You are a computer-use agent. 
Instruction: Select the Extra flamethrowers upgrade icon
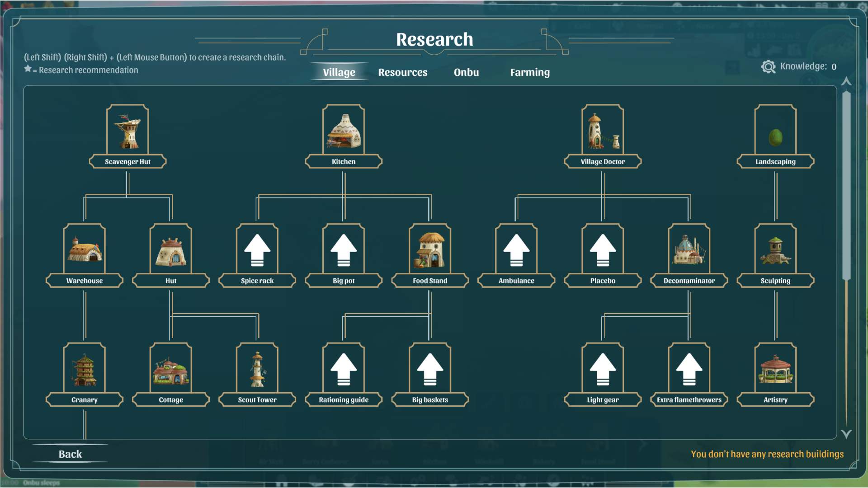(x=689, y=369)
